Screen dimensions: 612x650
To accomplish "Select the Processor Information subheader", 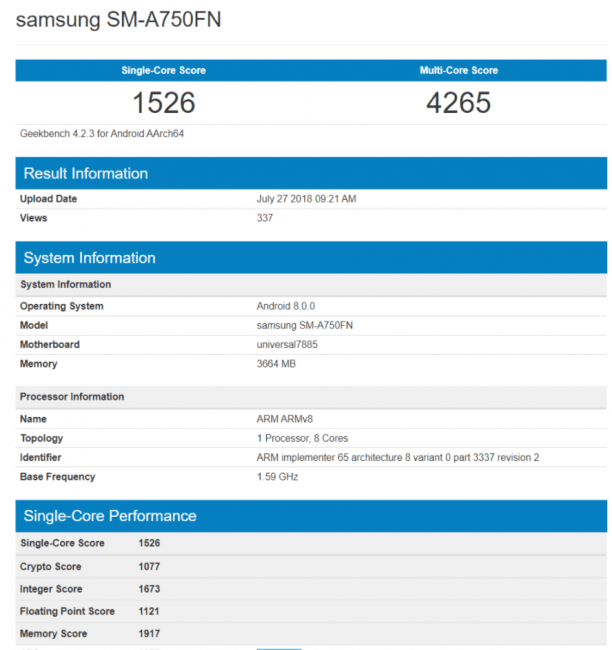I will pyautogui.click(x=311, y=397).
